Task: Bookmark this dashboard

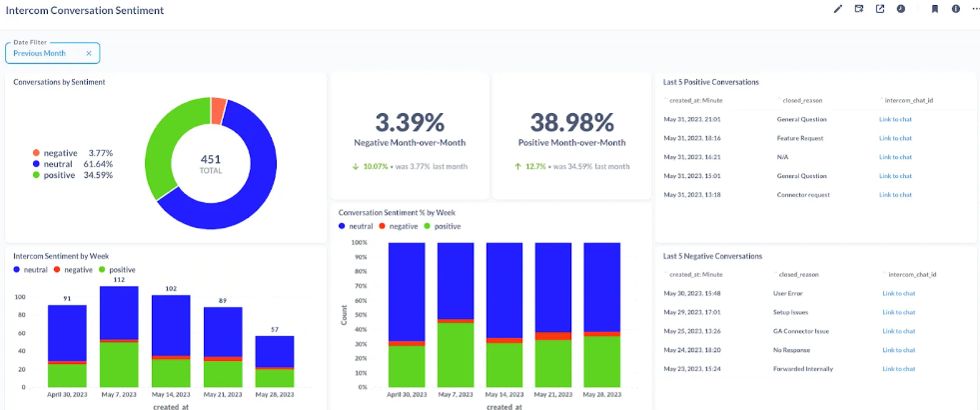Action: (x=935, y=9)
